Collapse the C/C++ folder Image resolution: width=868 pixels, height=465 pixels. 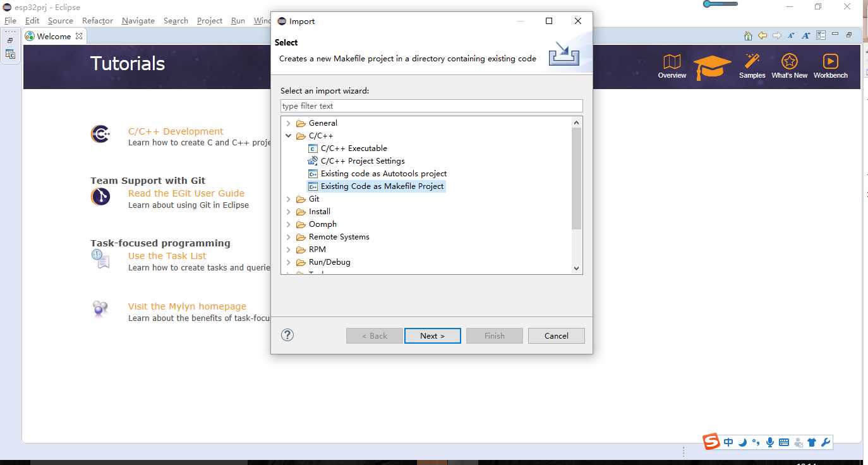tap(289, 136)
